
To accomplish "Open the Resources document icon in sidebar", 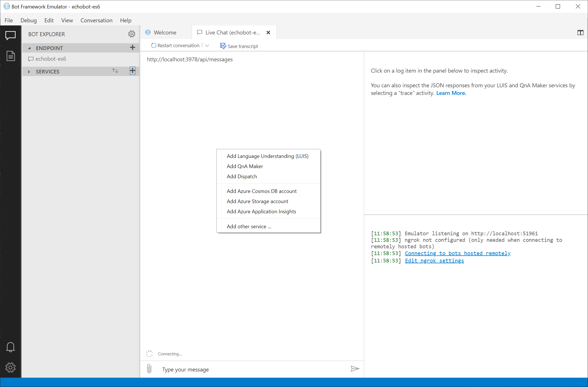I will [10, 56].
